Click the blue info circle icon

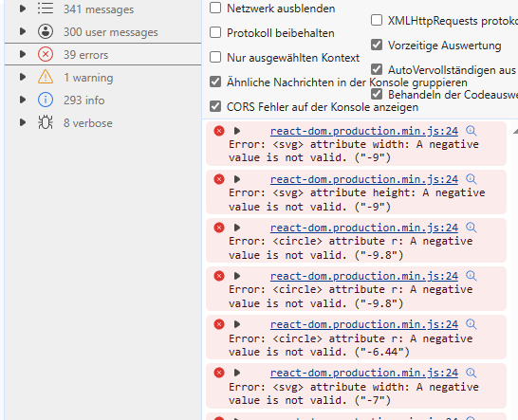pos(46,100)
